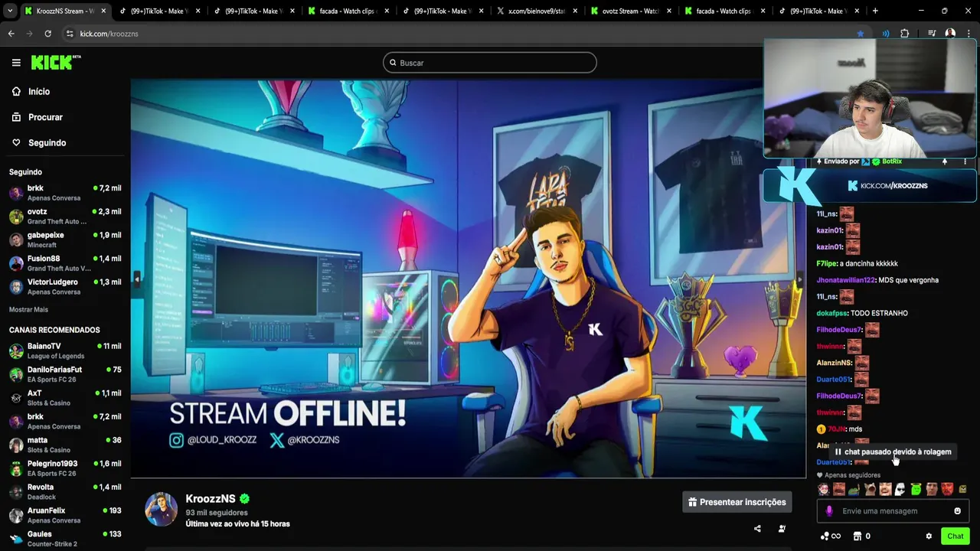Open recommended channel Gaules

tap(65, 539)
